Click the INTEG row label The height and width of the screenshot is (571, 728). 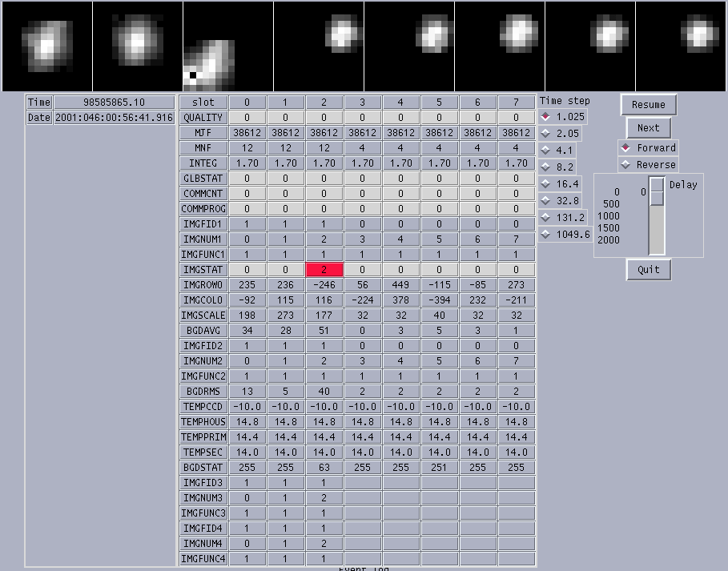coord(203,163)
